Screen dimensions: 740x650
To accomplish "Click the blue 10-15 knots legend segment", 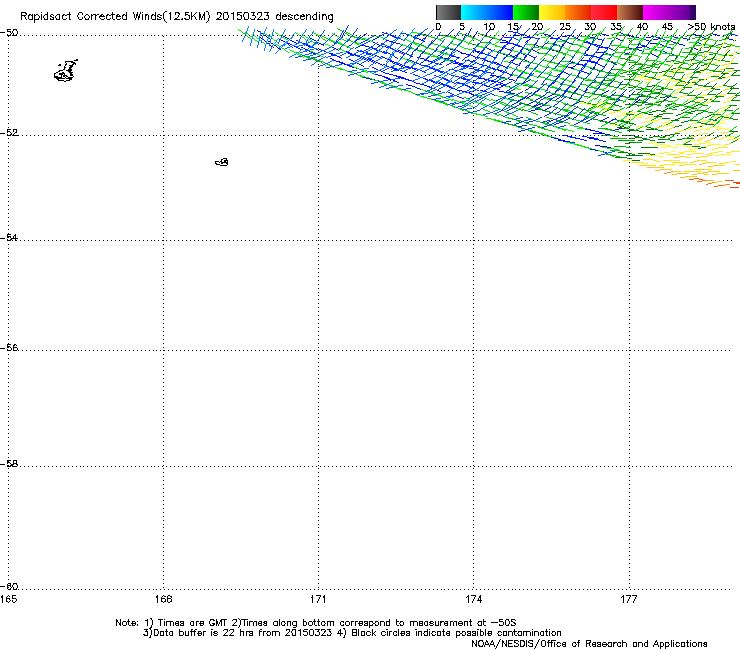I will (x=500, y=12).
